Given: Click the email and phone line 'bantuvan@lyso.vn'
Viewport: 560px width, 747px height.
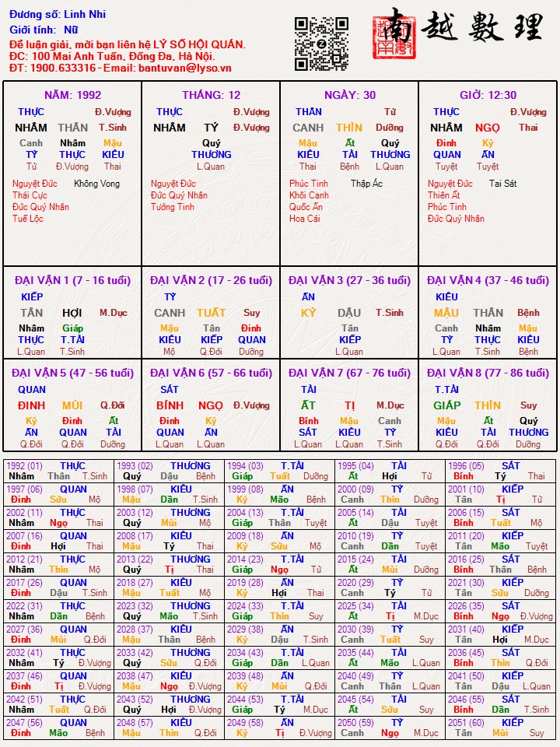Looking at the screenshot, I should click(120, 68).
